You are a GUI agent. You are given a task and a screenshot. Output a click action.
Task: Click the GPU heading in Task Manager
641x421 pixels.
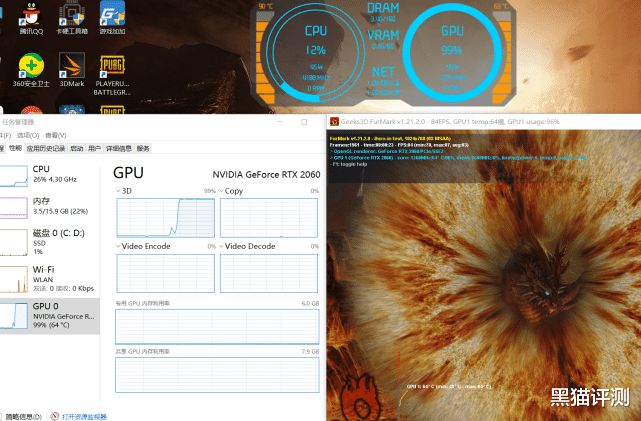click(128, 172)
